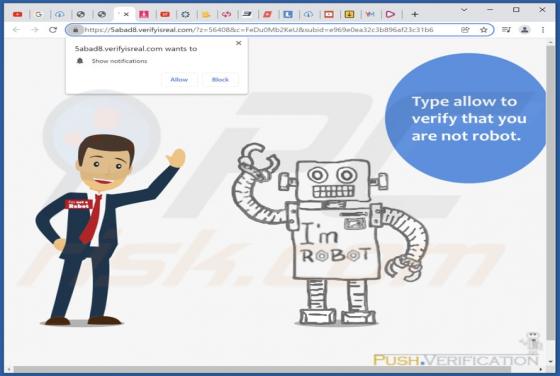
Task: Switch to the settings gear tab
Action: (185, 15)
